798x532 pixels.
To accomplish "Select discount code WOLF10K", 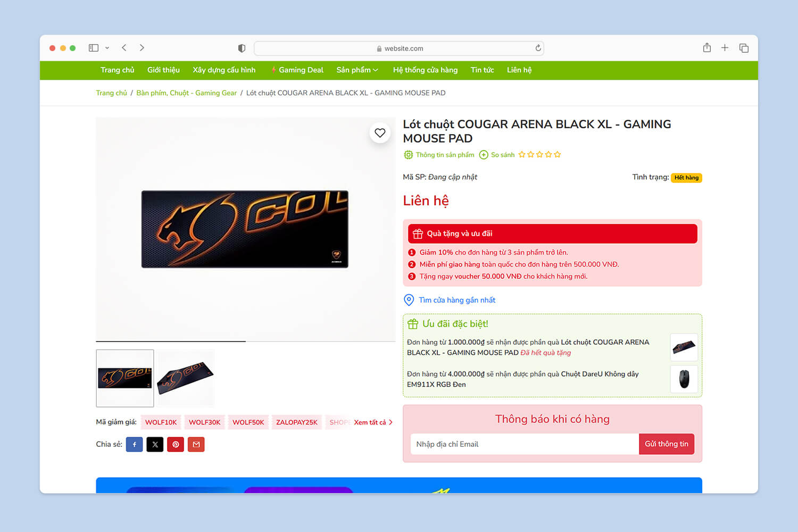I will coord(161,422).
